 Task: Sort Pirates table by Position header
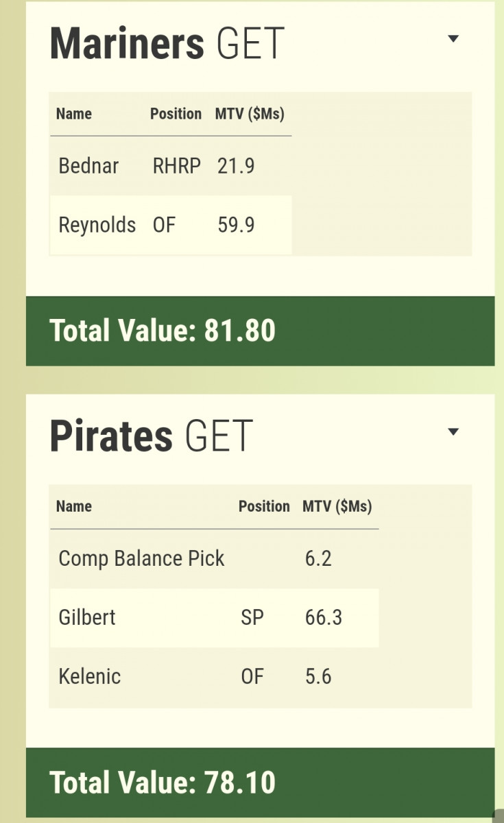click(264, 507)
